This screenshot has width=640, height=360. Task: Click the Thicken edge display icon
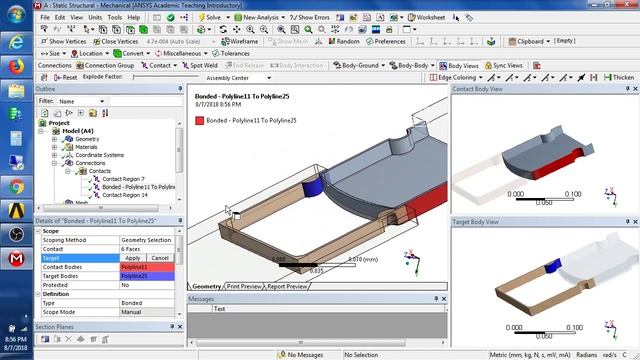pos(619,78)
